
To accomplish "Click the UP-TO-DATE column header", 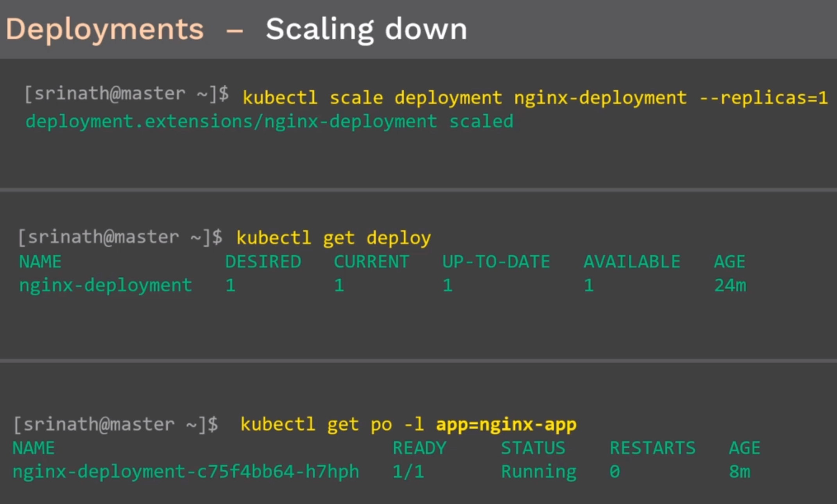I will [x=496, y=262].
